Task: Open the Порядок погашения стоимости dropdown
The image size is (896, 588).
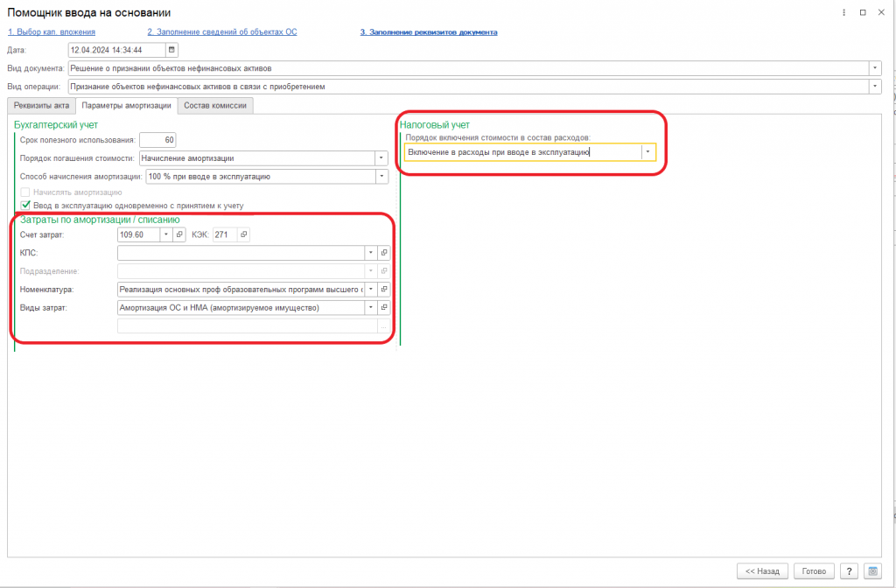Action: (x=381, y=158)
